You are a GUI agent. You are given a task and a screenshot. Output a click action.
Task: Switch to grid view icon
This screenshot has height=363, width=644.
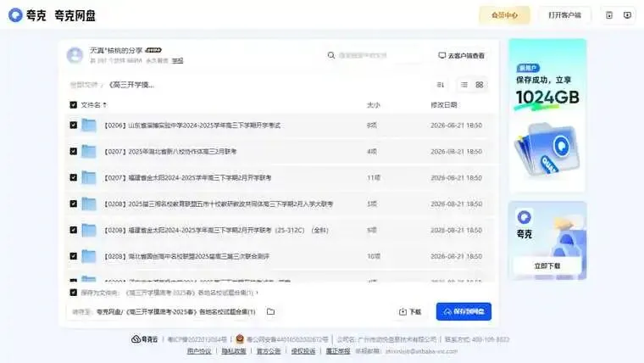(480, 85)
